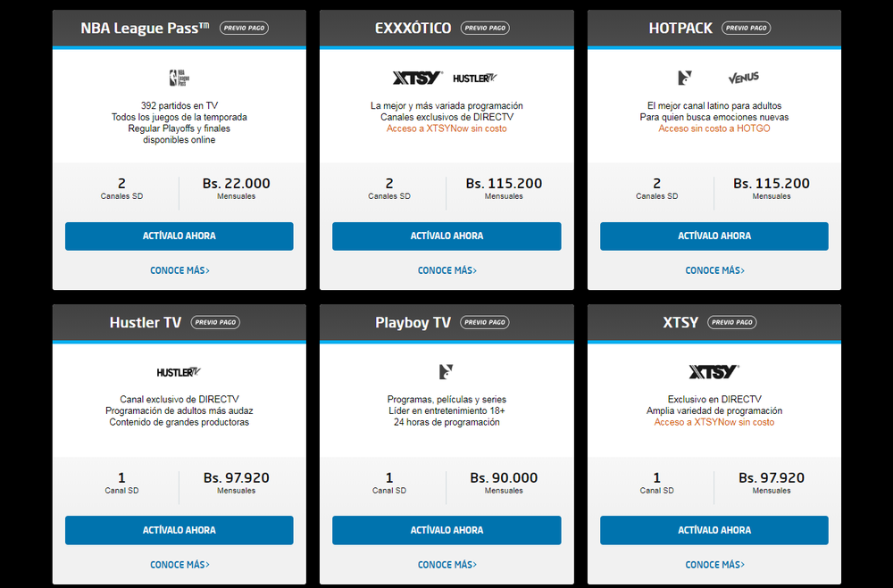Activate the NBA League Pass package
Screen dimensions: 893x588
[x=179, y=236]
